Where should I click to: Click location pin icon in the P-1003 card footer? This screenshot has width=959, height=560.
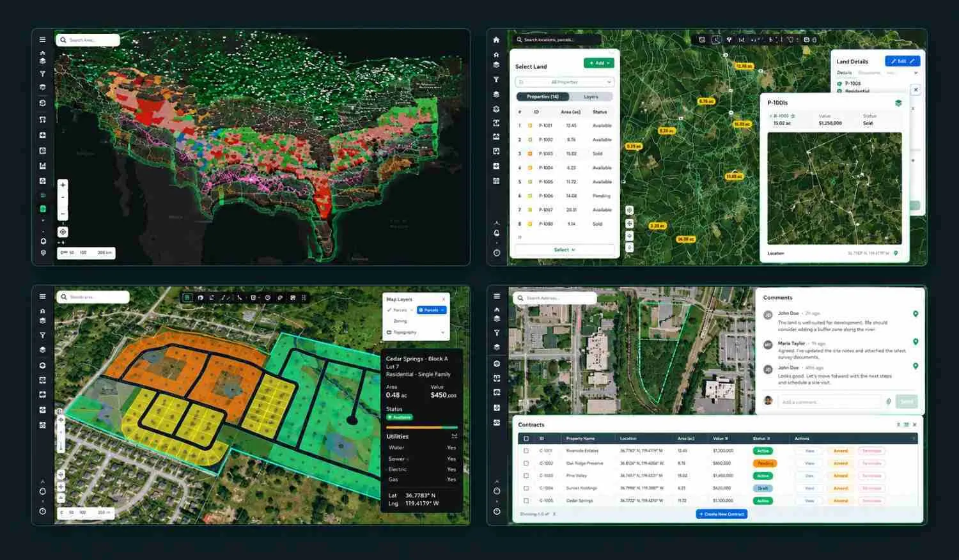coord(896,253)
